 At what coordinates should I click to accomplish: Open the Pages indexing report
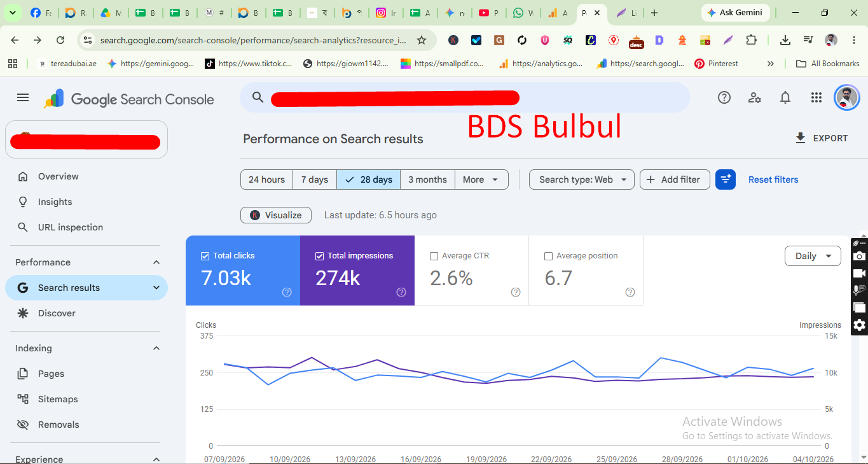click(86, 374)
